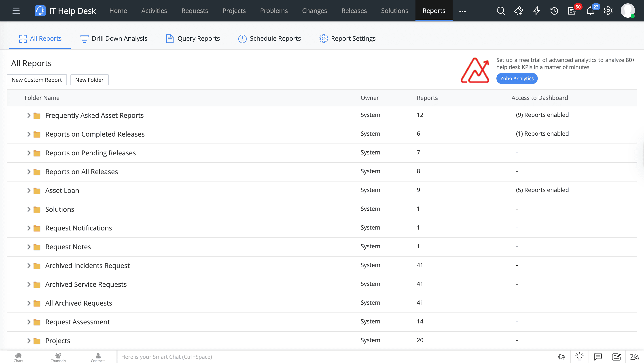Viewport: 644px width, 363px height.
Task: Start a trial via the Zoho Analytics button
Action: [x=517, y=78]
